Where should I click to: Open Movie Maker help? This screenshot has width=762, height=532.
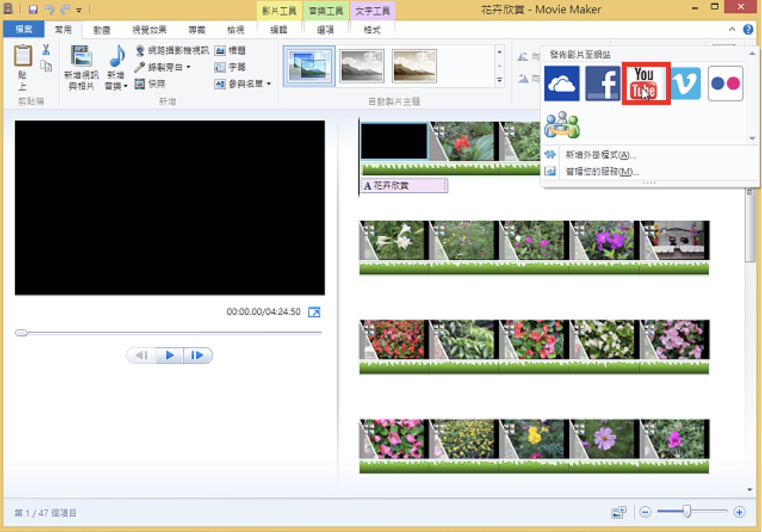(x=748, y=29)
